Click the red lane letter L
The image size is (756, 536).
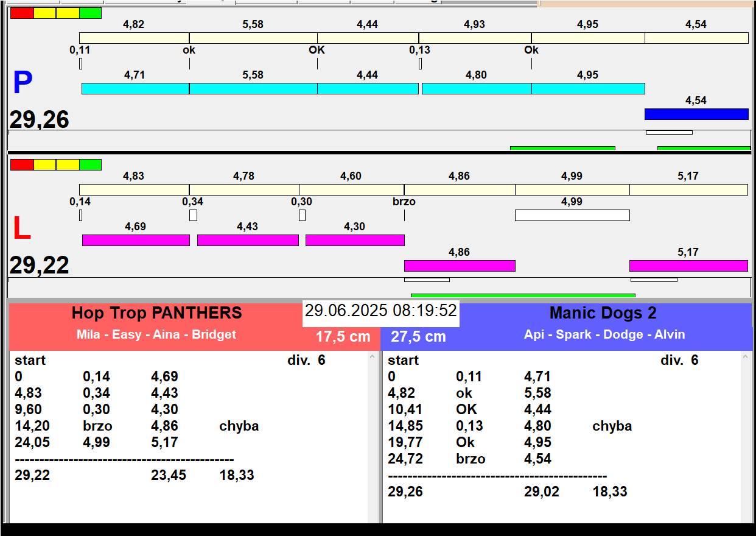tap(21, 228)
